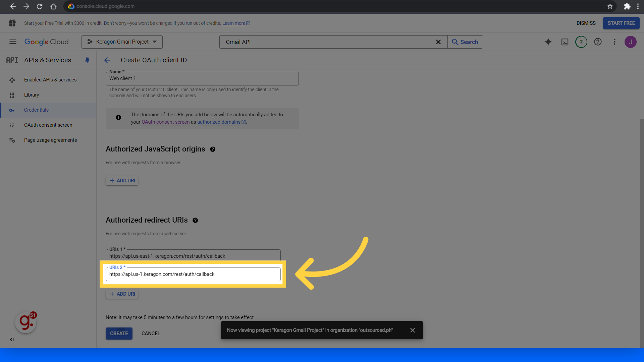The image size is (644, 362).
Task: Open OAuth consent screen page
Action: pyautogui.click(x=48, y=125)
